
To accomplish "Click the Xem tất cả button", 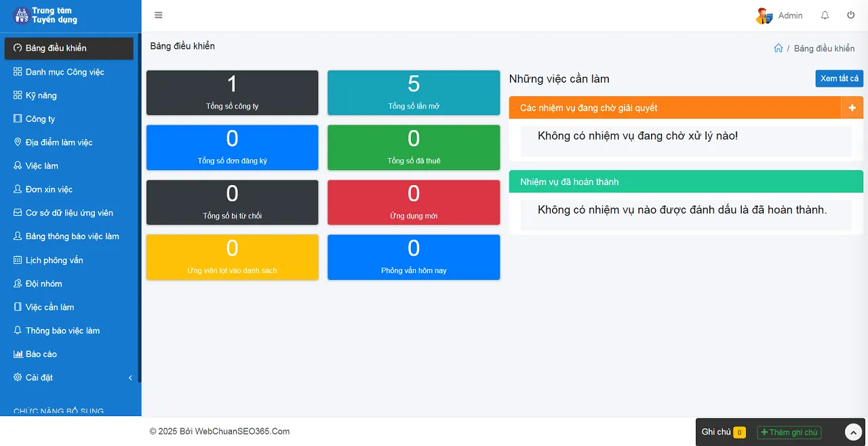I will (839, 79).
